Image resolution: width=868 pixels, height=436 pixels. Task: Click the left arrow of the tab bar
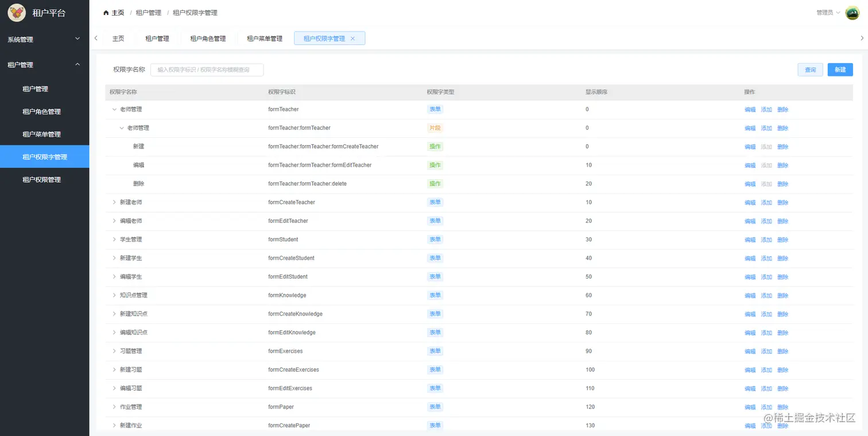coord(96,38)
